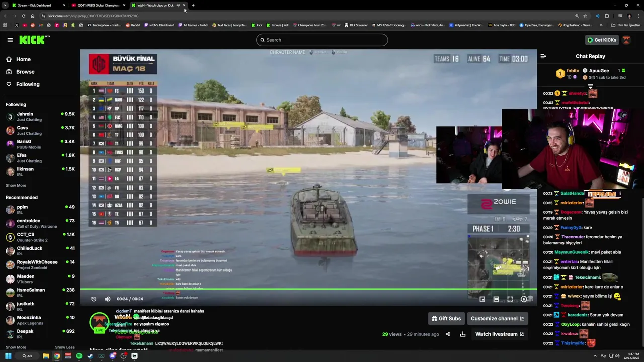644x362 pixels.
Task: Open the browser extensions puzzle icon
Action: pos(607,16)
